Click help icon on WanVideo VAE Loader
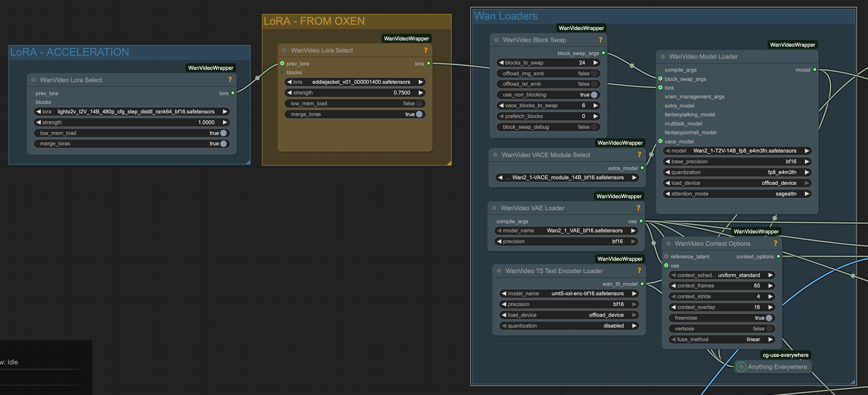 (x=638, y=208)
